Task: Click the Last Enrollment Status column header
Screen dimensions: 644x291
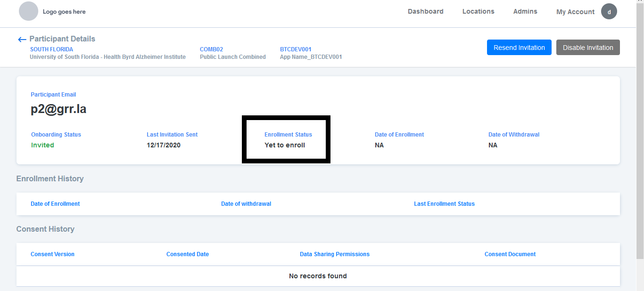Action: point(444,204)
